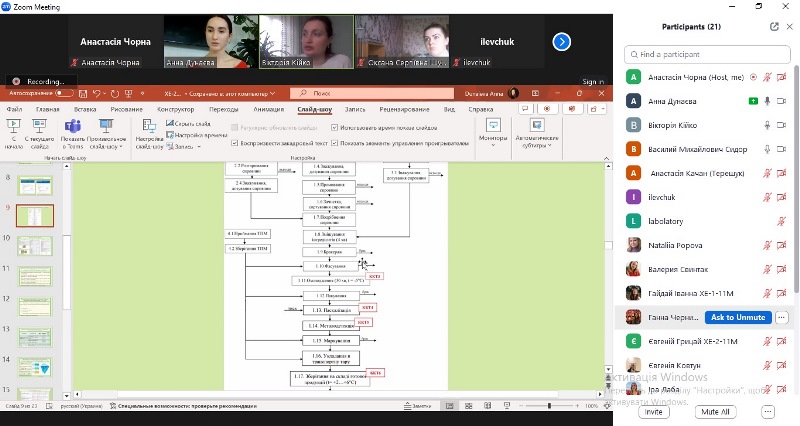Click Find a participant search field
This screenshot has width=800, height=426.
tap(707, 54)
